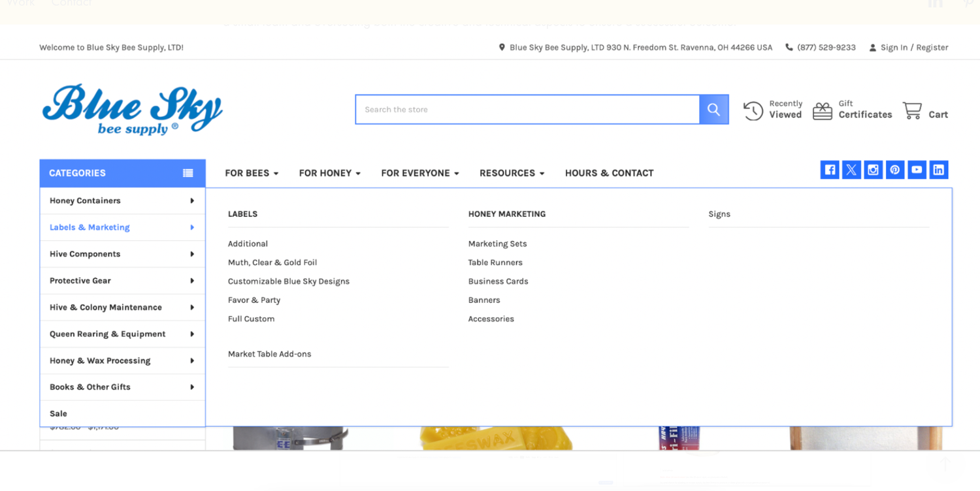This screenshot has height=491, width=980.
Task: Expand the Queen Rearing & Equipment arrow
Action: (x=192, y=334)
